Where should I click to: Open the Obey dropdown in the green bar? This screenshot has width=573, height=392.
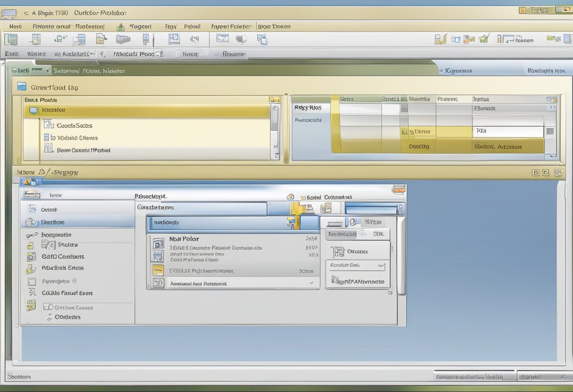(48, 71)
